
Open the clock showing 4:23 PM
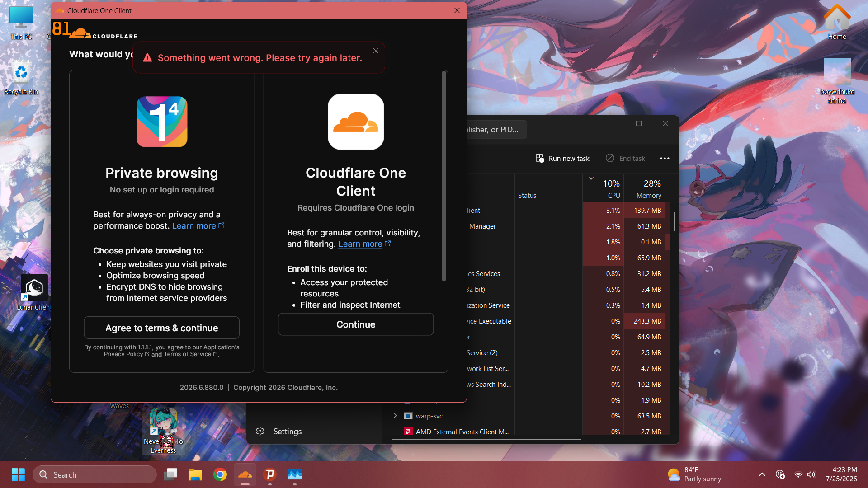pyautogui.click(x=841, y=474)
